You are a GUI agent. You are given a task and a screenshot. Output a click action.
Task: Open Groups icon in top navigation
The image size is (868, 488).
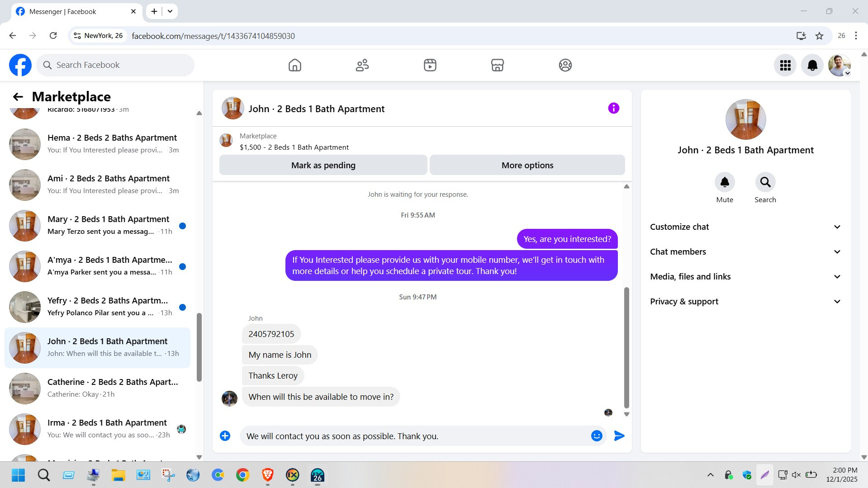565,65
